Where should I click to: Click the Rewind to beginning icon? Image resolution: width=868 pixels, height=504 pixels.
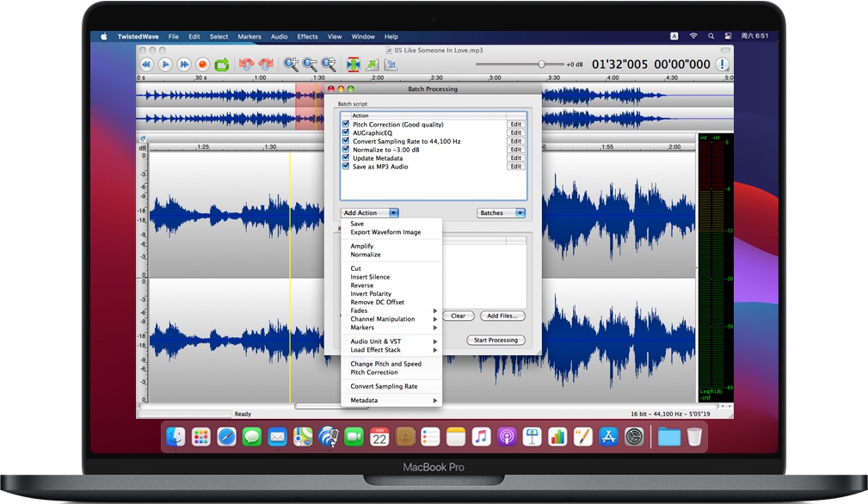147,64
